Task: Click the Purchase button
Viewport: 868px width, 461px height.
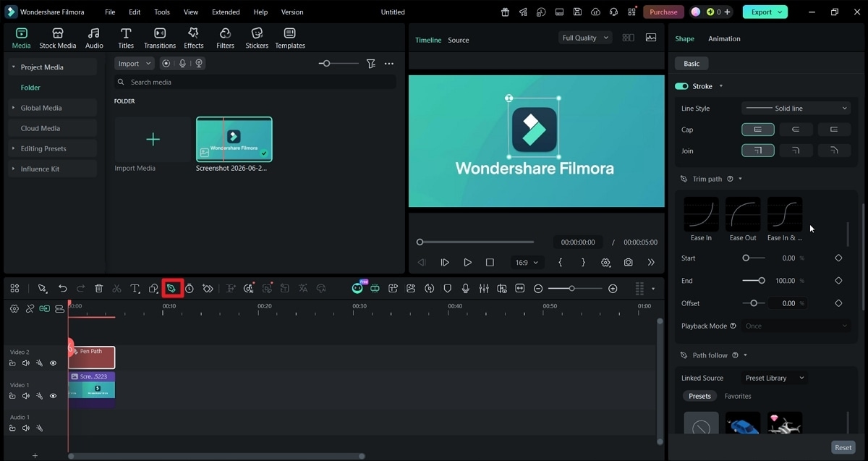Action: 663,12
